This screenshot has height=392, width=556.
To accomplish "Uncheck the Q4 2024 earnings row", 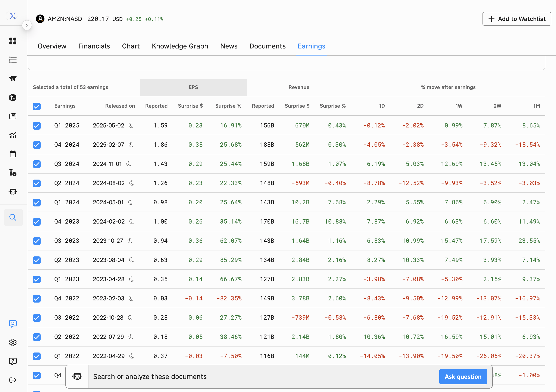I will [x=37, y=145].
